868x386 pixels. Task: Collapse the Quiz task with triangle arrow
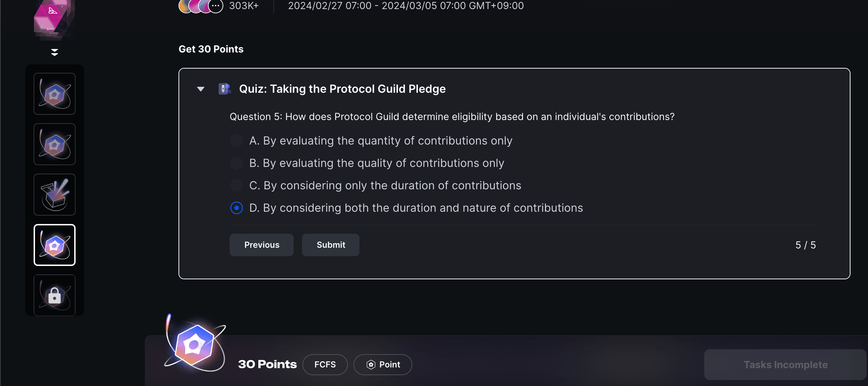pos(201,89)
